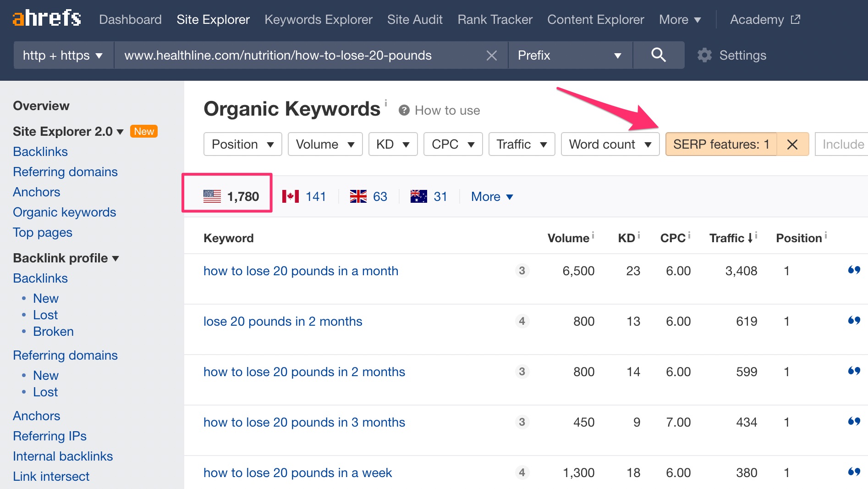Viewport: 868px width, 489px height.
Task: Go to Keywords Explorer tab
Action: pyautogui.click(x=319, y=19)
